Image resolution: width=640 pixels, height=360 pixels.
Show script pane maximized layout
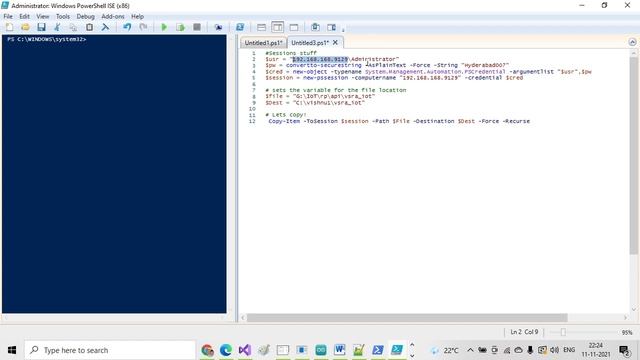[294, 27]
